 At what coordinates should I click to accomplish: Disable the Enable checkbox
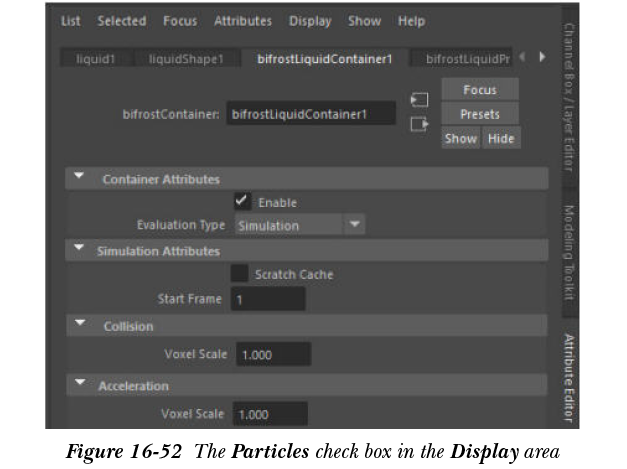(x=242, y=201)
